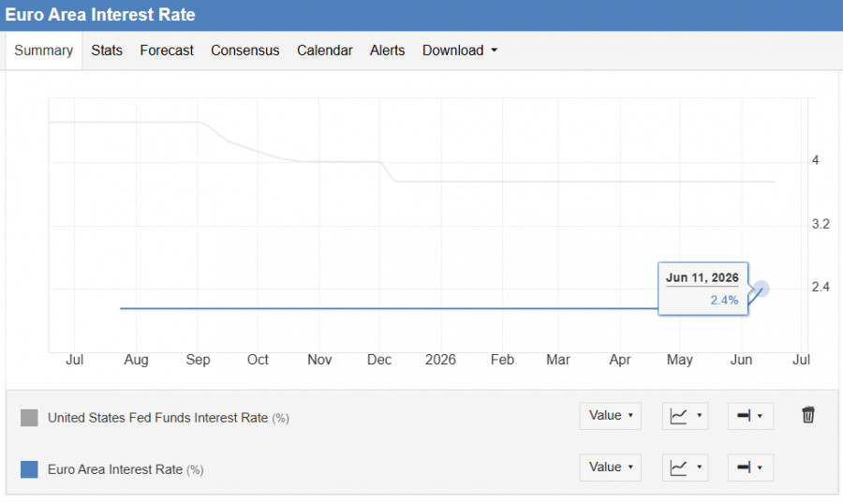Click the highlighted Jun 11 data point marker
The image size is (843, 504).
point(762,289)
